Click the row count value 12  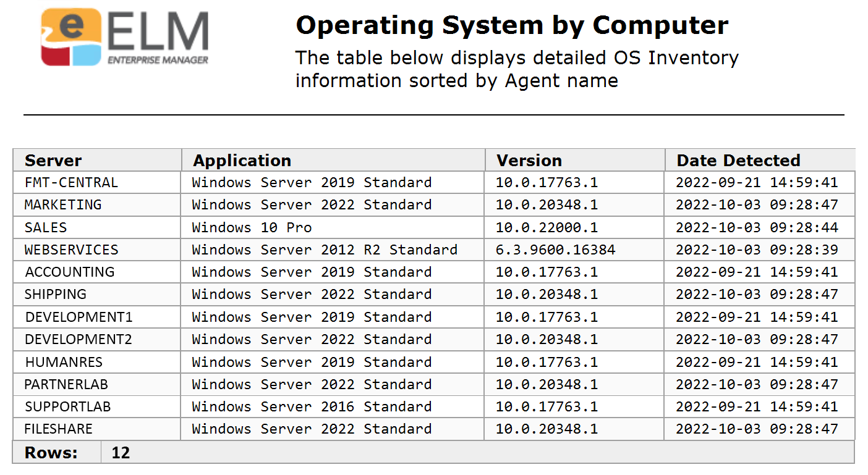coord(121,453)
